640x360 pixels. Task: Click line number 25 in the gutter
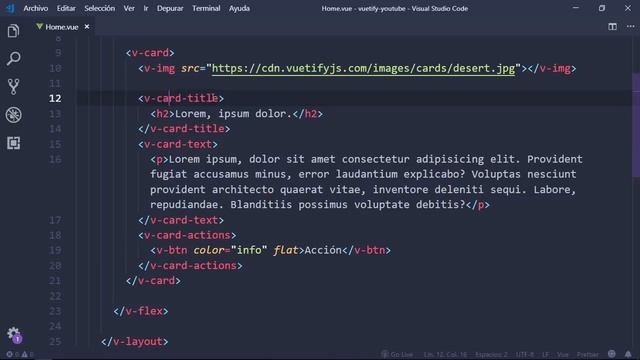pyautogui.click(x=55, y=342)
